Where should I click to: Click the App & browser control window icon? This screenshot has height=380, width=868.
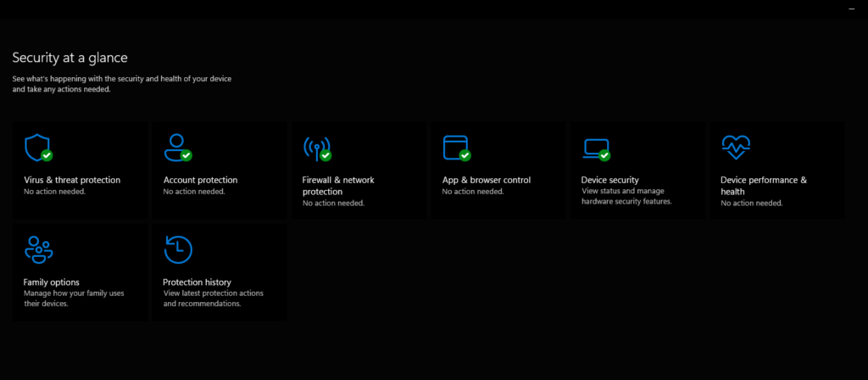click(x=455, y=148)
